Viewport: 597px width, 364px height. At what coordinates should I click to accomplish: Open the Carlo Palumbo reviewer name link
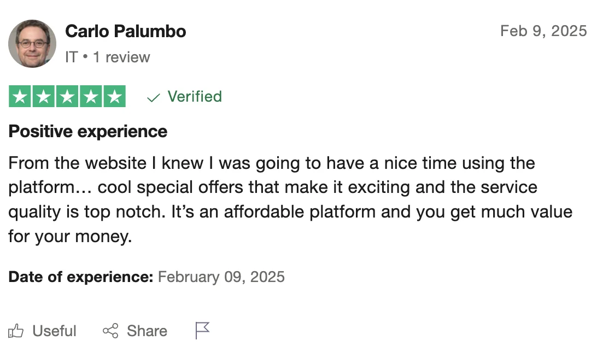pyautogui.click(x=126, y=31)
